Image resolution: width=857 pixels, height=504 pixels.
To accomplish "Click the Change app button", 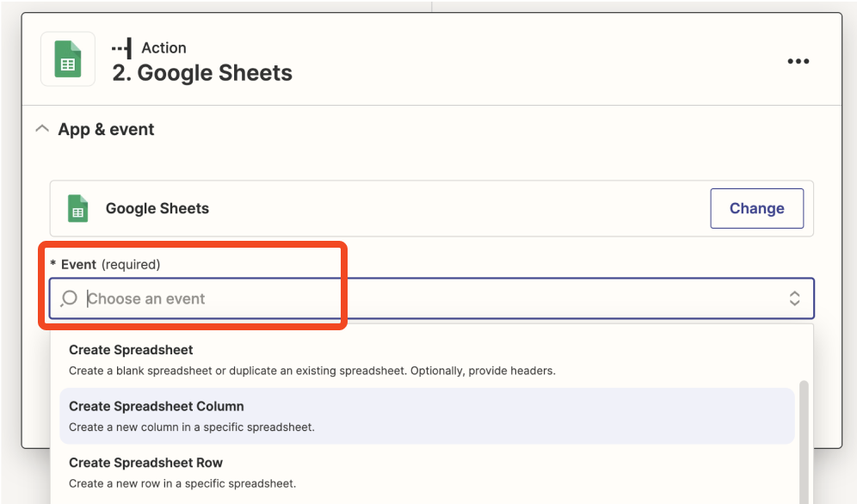I will tap(756, 209).
